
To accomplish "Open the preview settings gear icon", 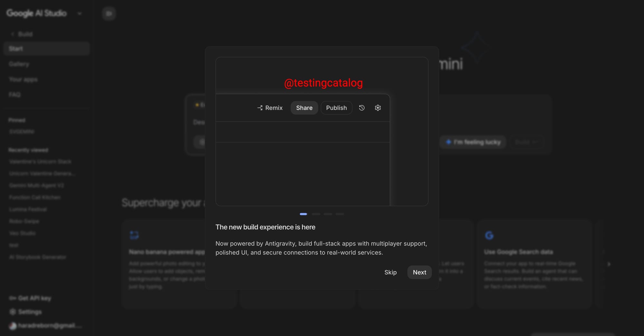I will 377,108.
